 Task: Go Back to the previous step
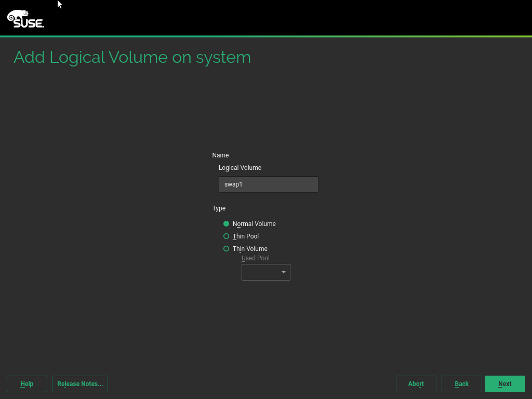pyautogui.click(x=461, y=384)
